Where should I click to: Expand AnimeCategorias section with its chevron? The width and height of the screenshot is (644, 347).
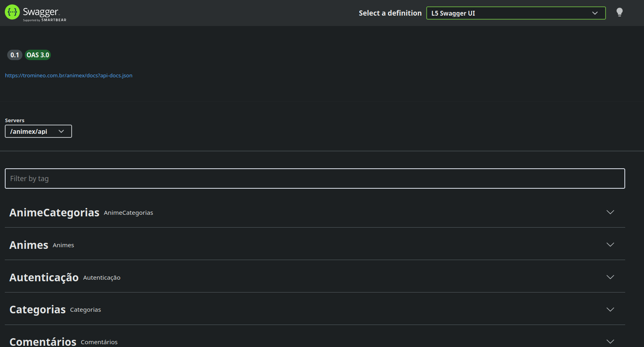point(610,212)
